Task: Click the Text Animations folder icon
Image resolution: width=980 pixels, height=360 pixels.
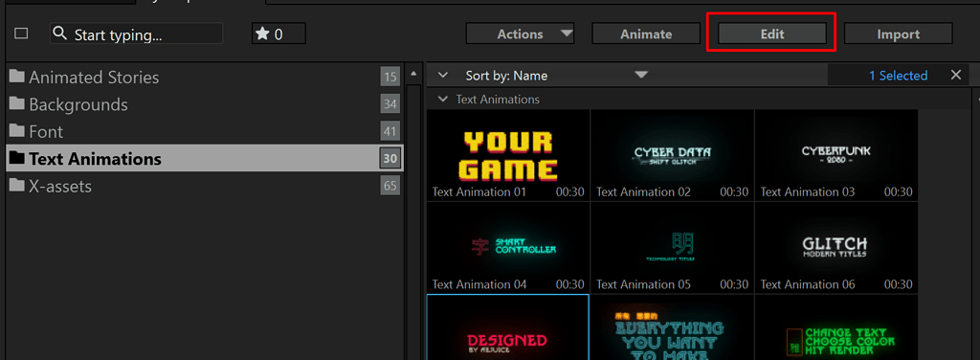Action: pyautogui.click(x=17, y=158)
